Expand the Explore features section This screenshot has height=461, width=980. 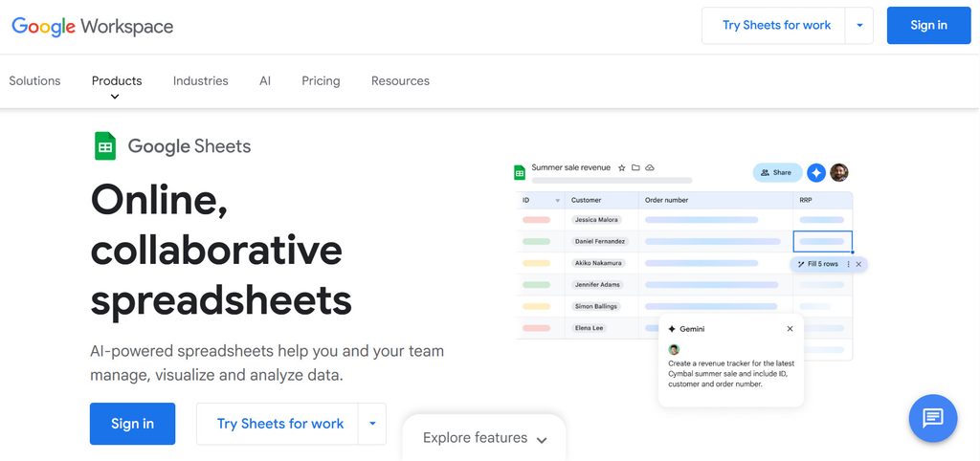click(x=484, y=438)
